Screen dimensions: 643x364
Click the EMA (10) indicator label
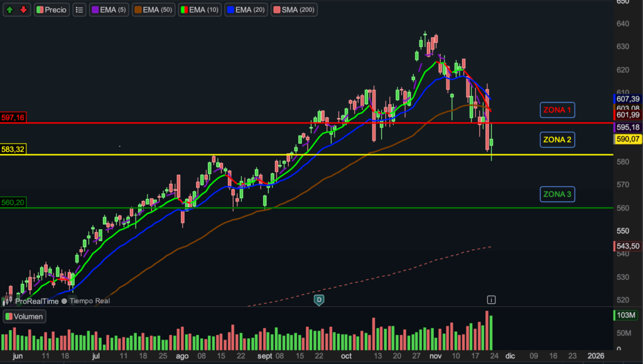[x=201, y=9]
